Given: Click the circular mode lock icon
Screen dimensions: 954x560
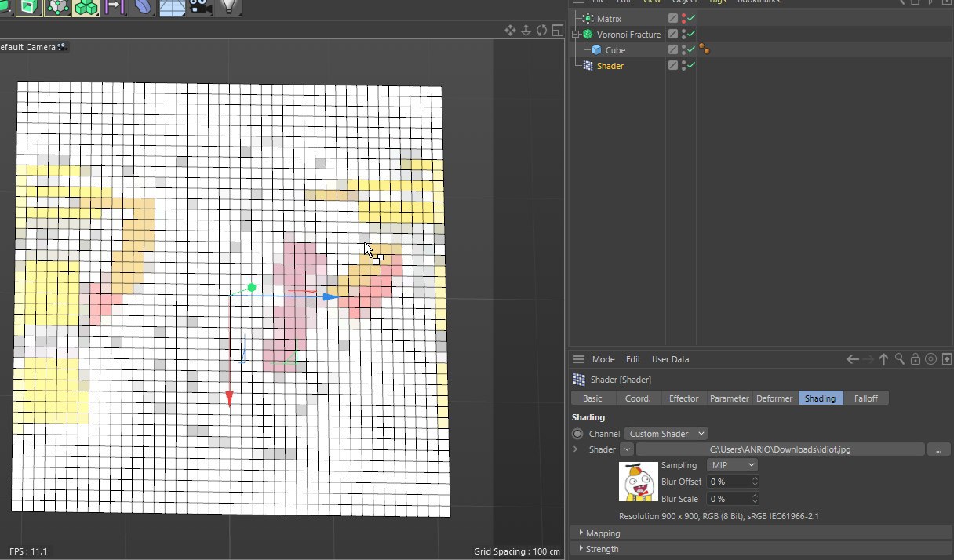Looking at the screenshot, I should tap(930, 359).
